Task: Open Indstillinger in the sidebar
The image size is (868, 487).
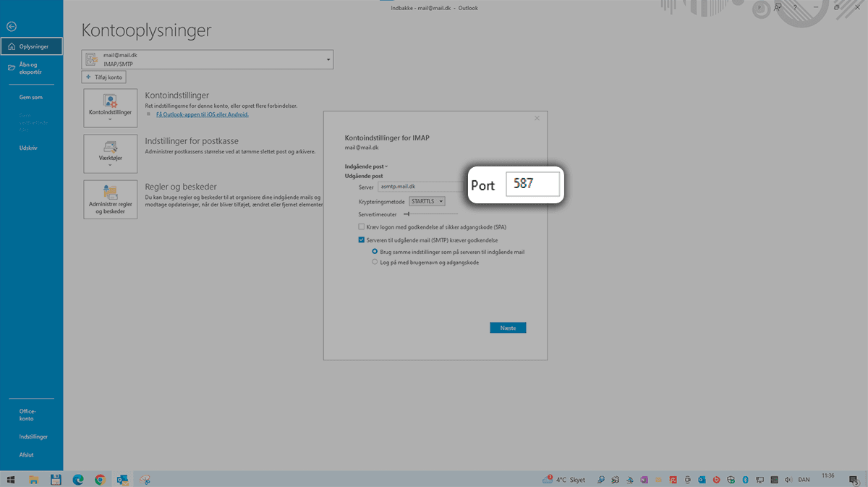Action: pyautogui.click(x=33, y=437)
